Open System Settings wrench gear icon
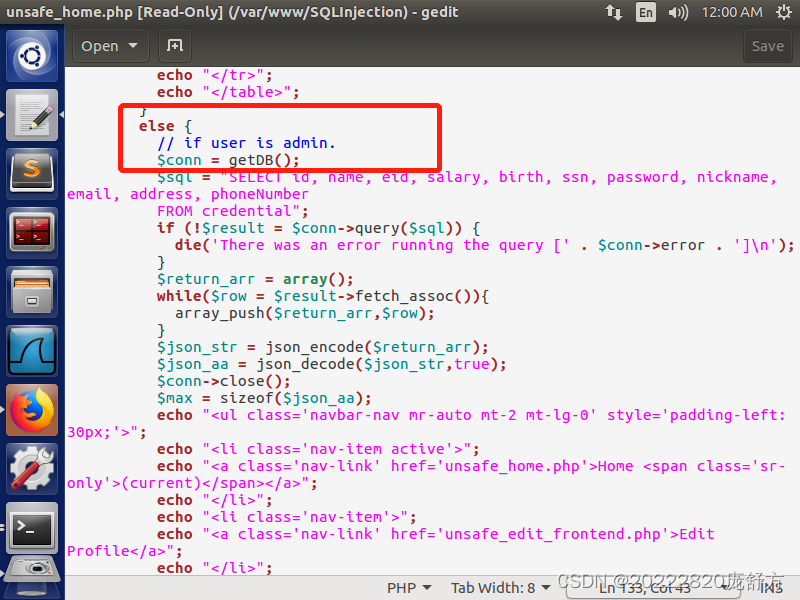Image resolution: width=800 pixels, height=600 pixels. click(32, 469)
